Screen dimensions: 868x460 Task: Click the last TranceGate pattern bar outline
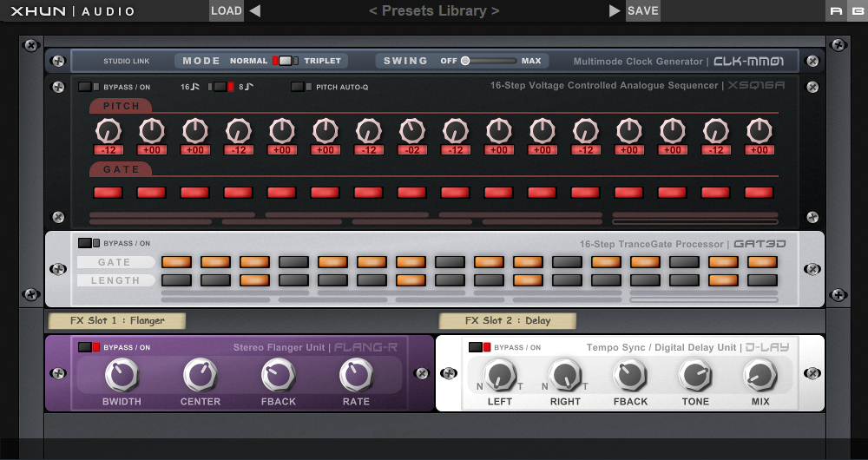point(704,300)
